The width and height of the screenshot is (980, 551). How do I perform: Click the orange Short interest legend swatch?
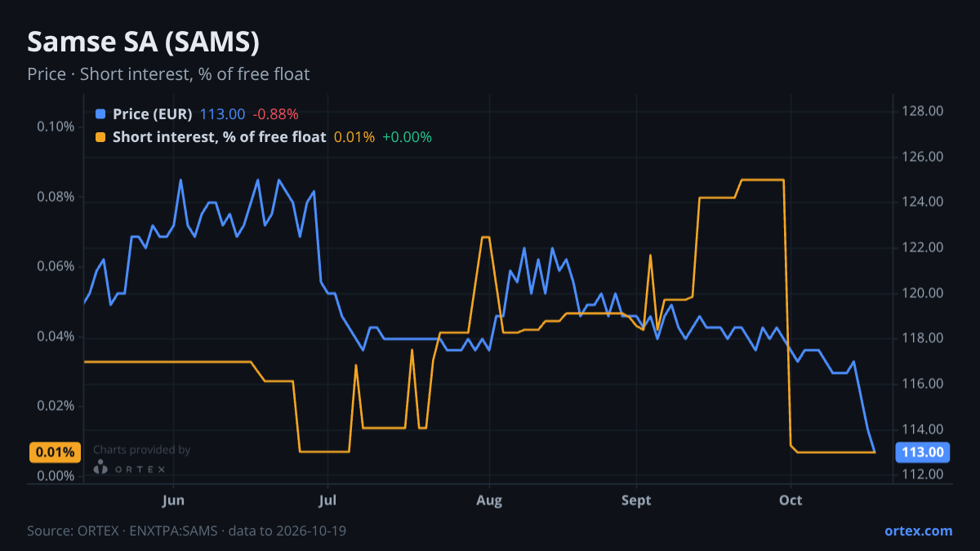tap(100, 137)
